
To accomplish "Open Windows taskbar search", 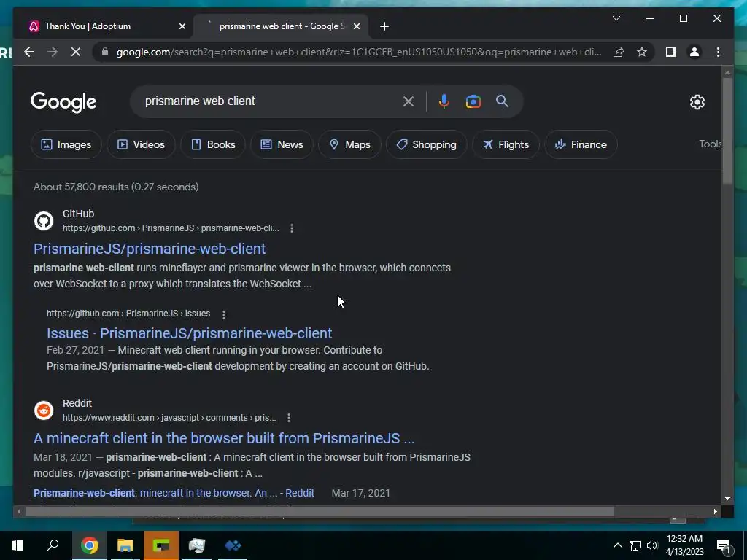I will pos(53,545).
